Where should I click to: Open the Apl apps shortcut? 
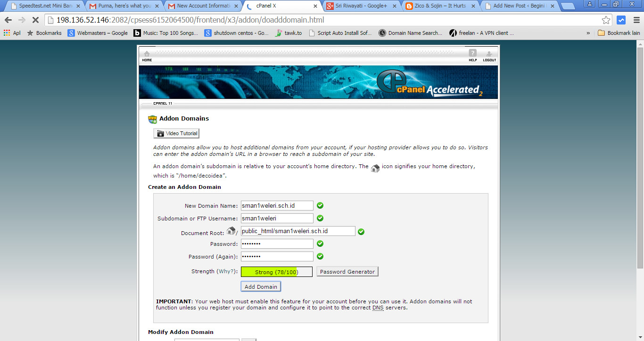12,33
